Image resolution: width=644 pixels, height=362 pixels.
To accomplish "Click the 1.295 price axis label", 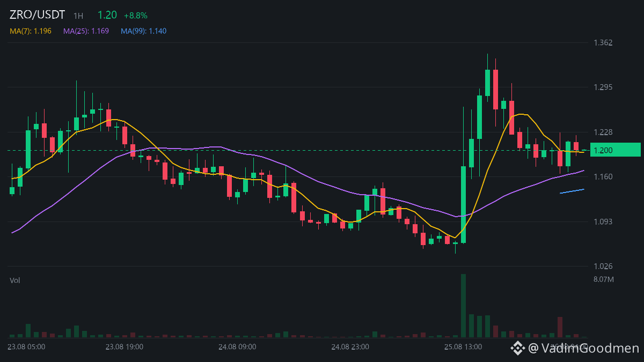I will (x=603, y=87).
